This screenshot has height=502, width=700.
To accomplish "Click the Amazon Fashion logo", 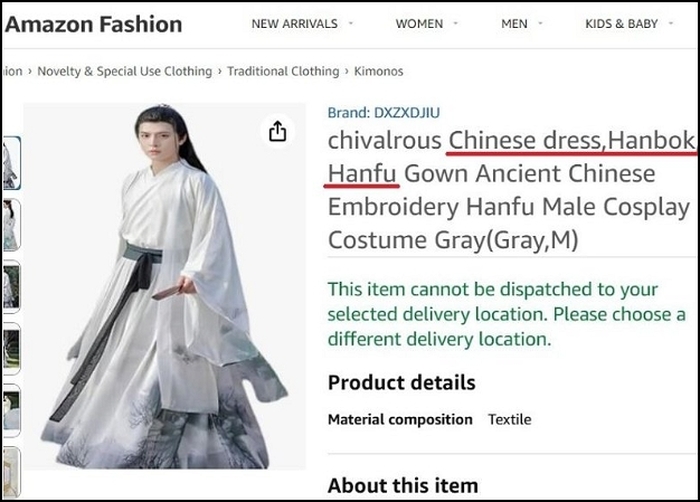I will [x=93, y=24].
